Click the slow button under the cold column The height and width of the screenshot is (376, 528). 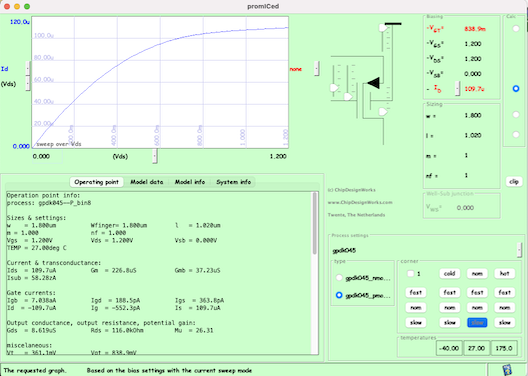(450, 322)
